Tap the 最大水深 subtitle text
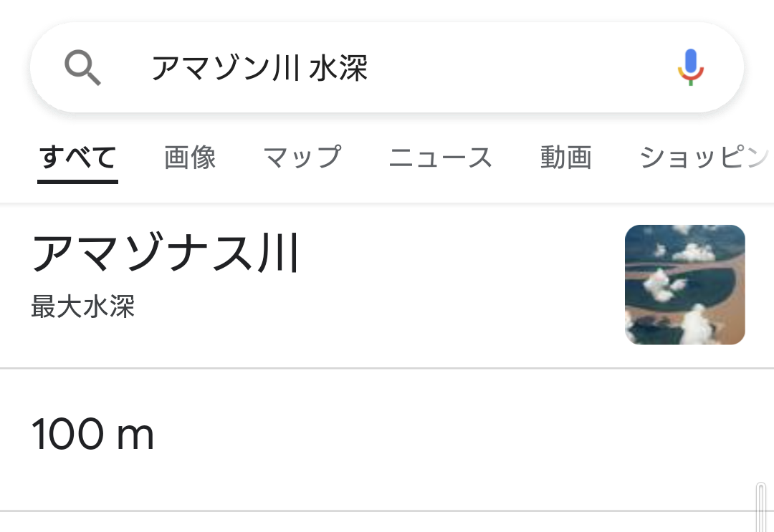774x532 pixels. [x=83, y=306]
